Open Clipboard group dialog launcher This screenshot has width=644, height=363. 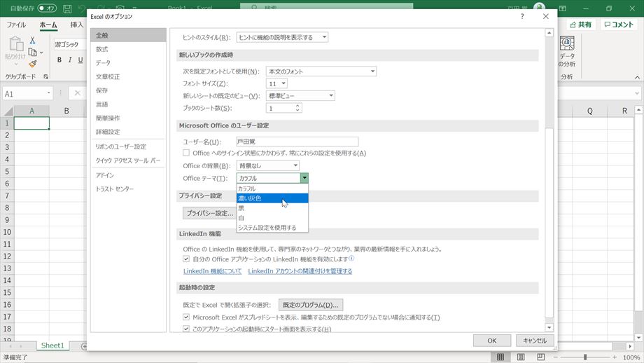point(46,76)
